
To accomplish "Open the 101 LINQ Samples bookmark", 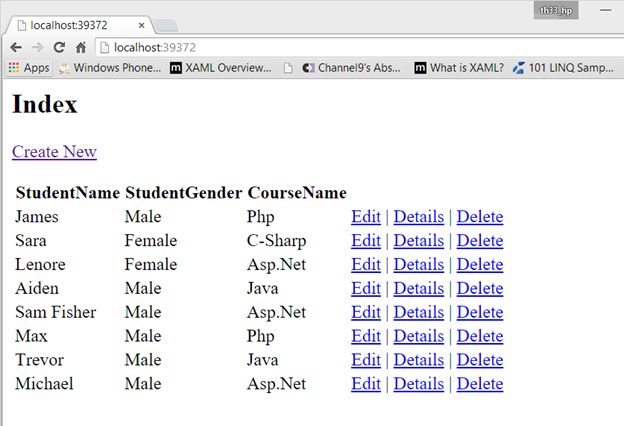I will click(563, 68).
